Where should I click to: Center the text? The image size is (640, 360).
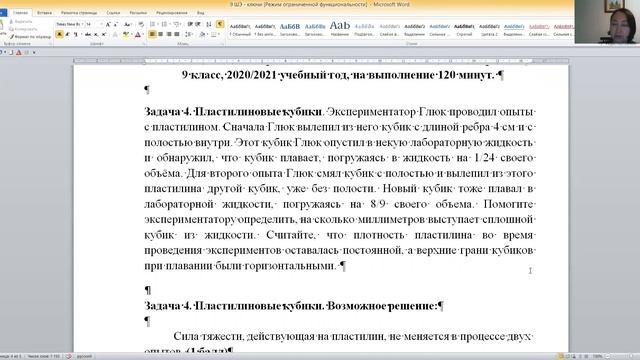[x=160, y=35]
